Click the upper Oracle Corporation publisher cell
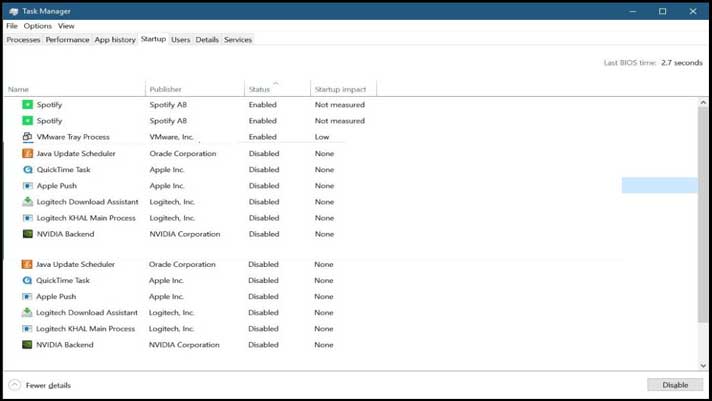The image size is (712, 401). pyautogui.click(x=183, y=153)
